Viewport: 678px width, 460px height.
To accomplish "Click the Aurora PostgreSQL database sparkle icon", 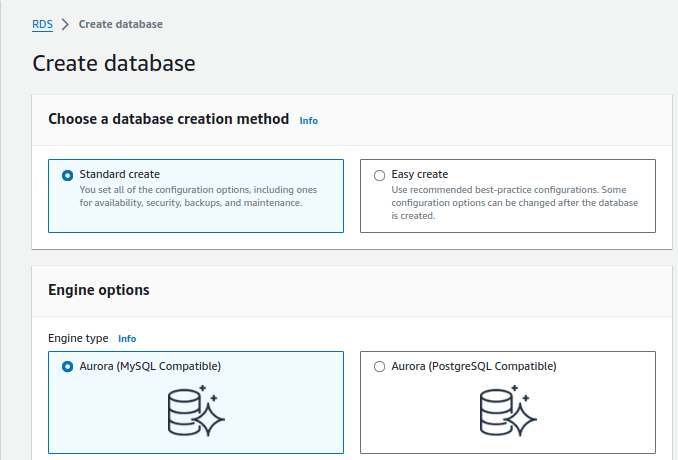I will click(508, 410).
